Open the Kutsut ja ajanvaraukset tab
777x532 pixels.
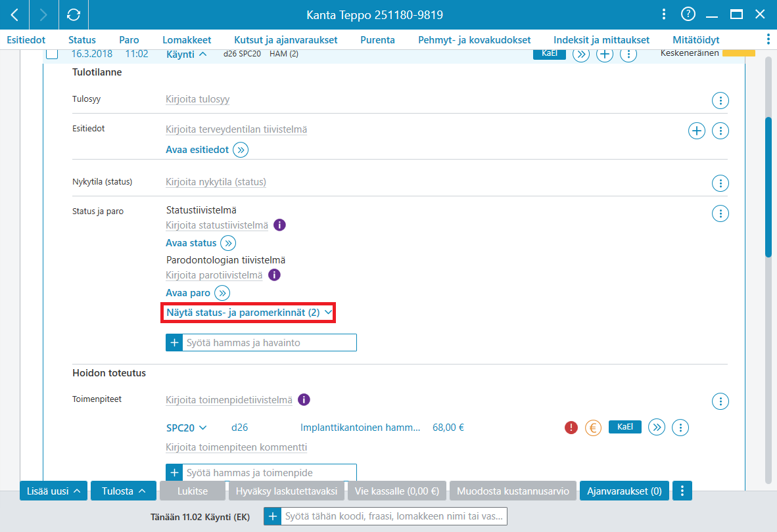[x=285, y=39]
